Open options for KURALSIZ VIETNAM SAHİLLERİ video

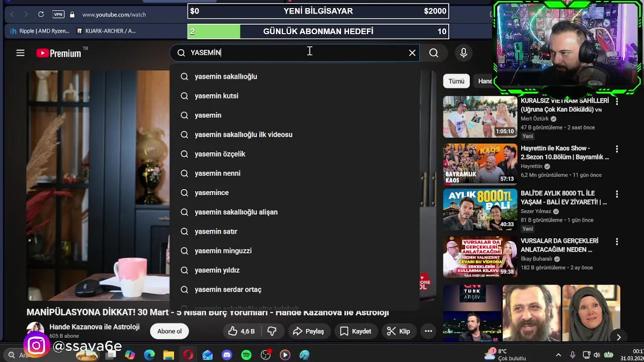[617, 102]
